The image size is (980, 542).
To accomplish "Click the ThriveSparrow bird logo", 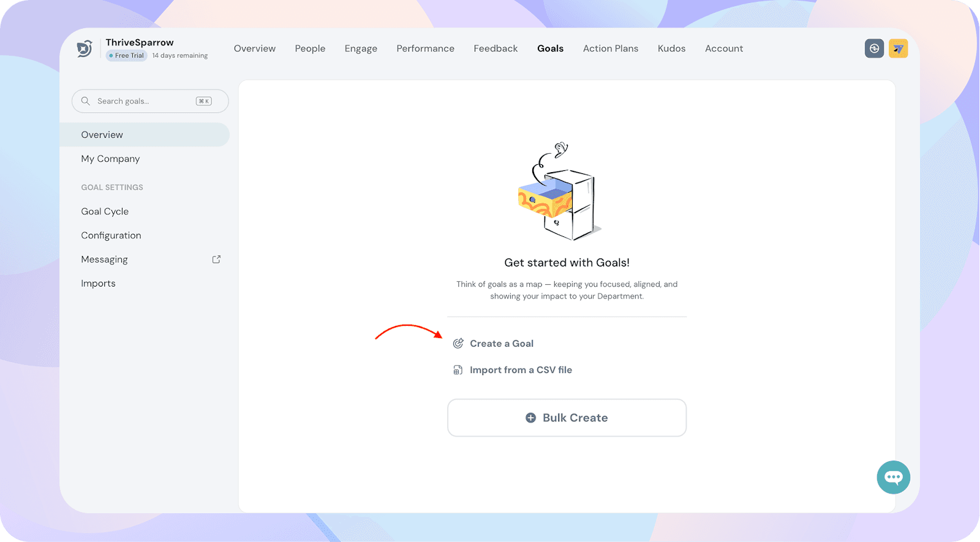I will (85, 48).
